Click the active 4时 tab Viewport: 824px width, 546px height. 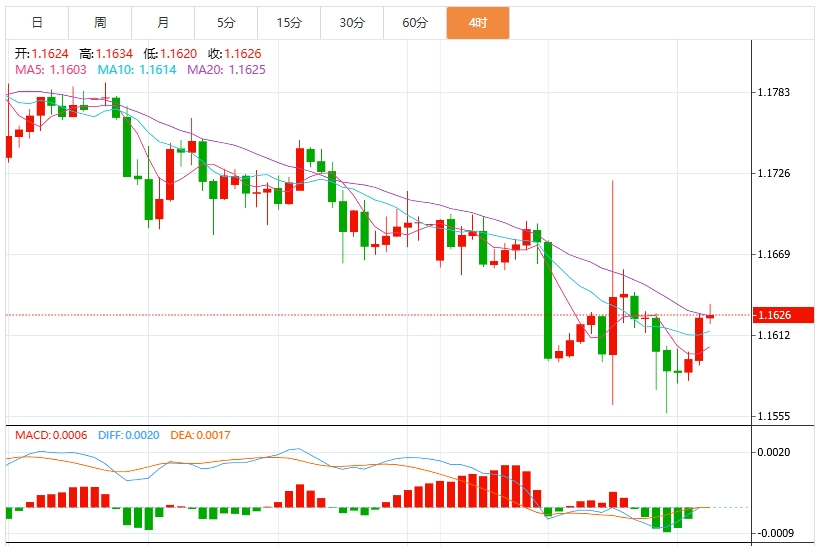coord(478,22)
